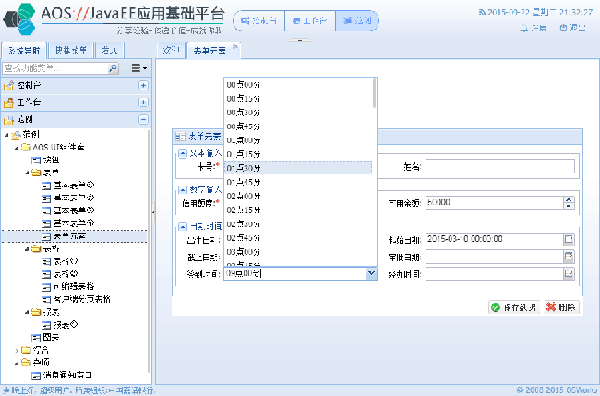The height and width of the screenshot is (396, 600).
Task: Open the 基本表单② tree node
Action: click(73, 198)
